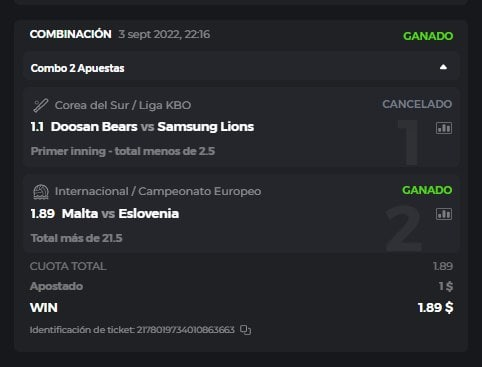Open Doosan Bears vs Samsung Lions match
This screenshot has width=482, height=367.
152,127
